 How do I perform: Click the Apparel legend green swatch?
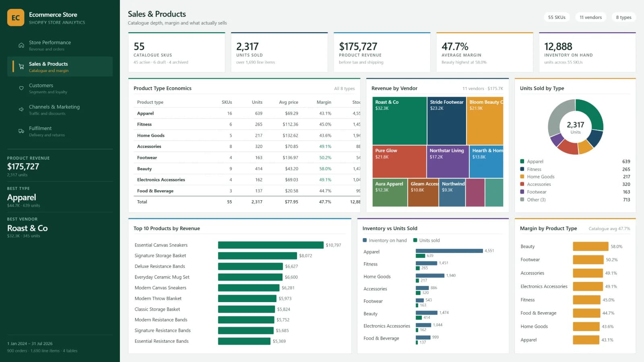(522, 161)
